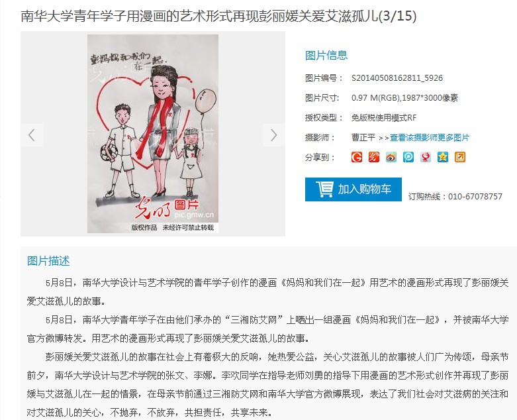
Task: Share via the red Xinhua mascot icon
Action: [426, 157]
